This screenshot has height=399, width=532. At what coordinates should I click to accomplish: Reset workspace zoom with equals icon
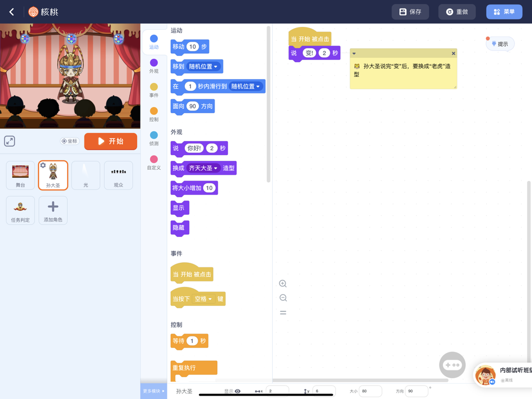tap(283, 312)
